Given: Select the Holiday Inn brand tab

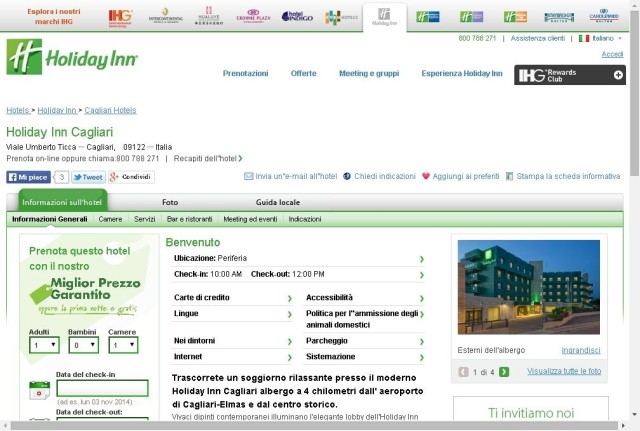Looking at the screenshot, I should coord(384,17).
